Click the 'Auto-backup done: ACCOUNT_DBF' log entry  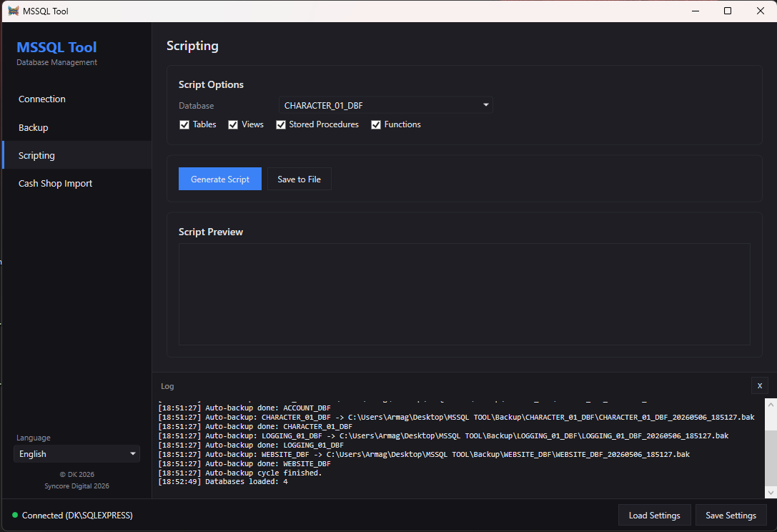[x=244, y=408]
